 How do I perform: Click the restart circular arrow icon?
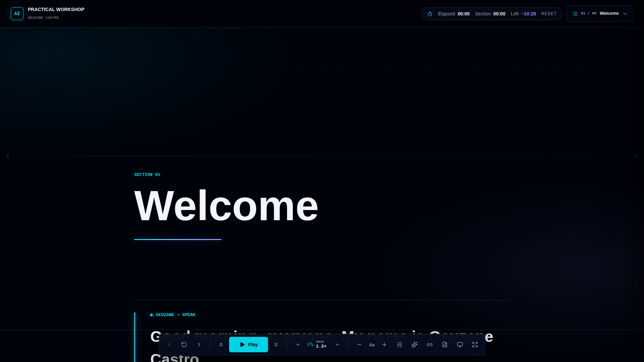pyautogui.click(x=184, y=345)
